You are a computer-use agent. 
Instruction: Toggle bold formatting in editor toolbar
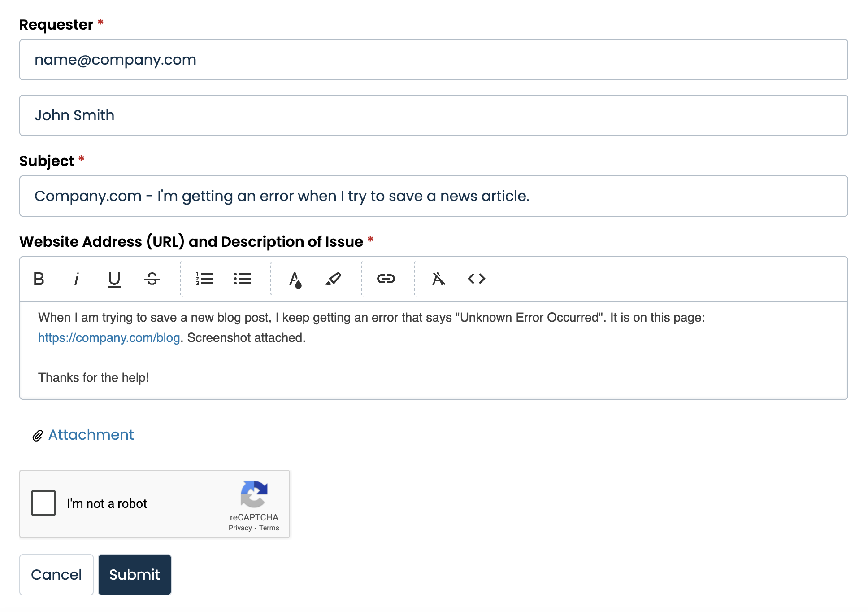[39, 279]
